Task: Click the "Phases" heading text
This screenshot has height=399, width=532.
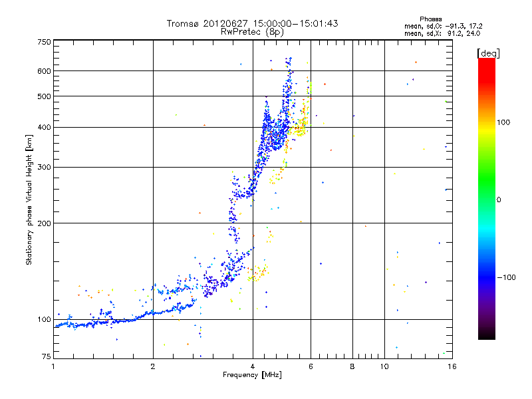Action: (x=430, y=19)
